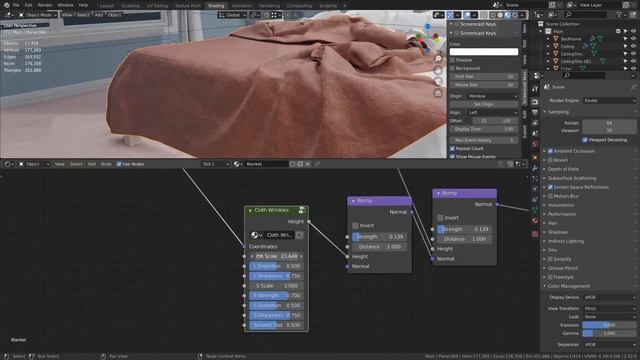Click the Font Size field
Image resolution: width=640 pixels, height=360 pixels.
tap(484, 77)
